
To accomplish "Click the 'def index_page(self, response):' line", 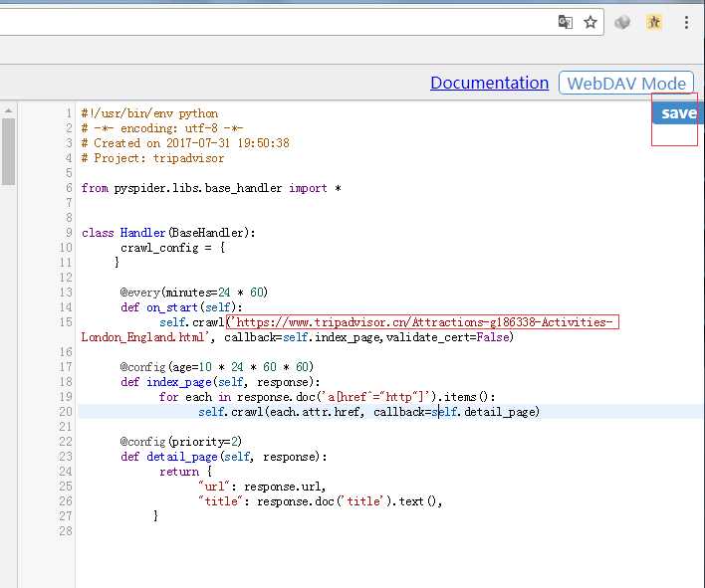I will [x=220, y=382].
